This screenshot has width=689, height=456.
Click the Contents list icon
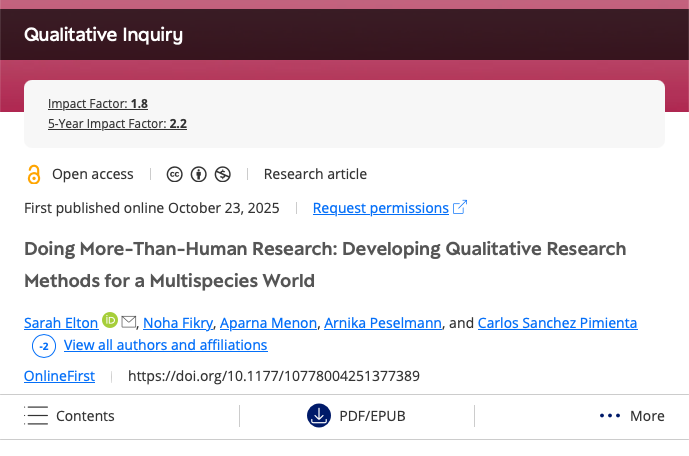36,416
